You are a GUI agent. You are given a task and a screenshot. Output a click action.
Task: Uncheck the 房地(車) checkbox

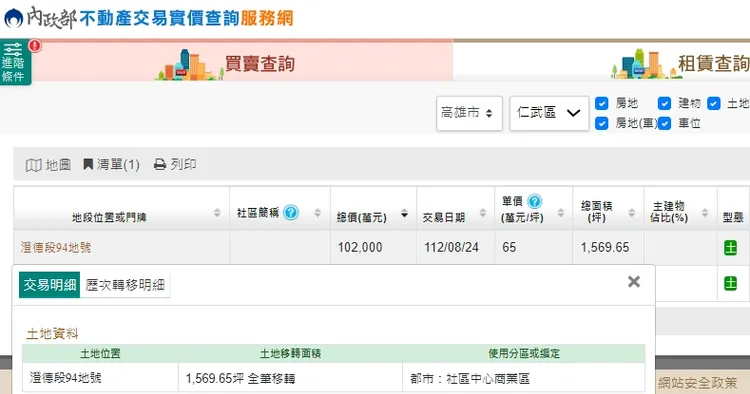coord(602,123)
